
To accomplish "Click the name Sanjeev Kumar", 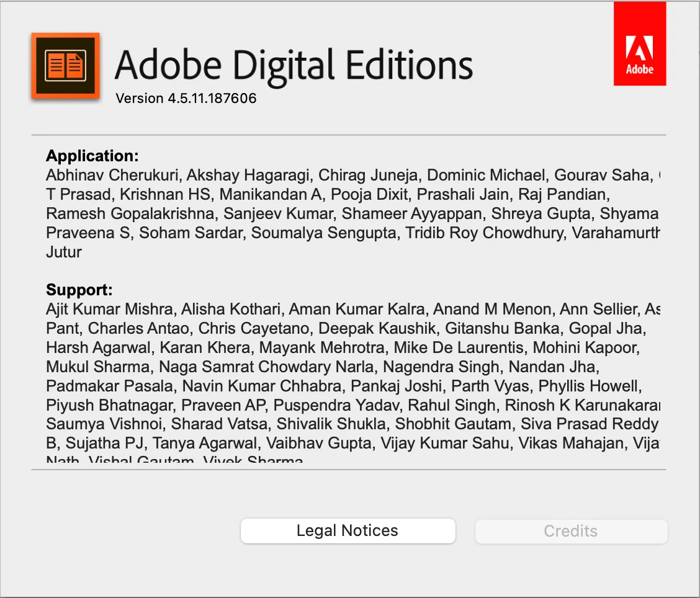I will tap(278, 213).
